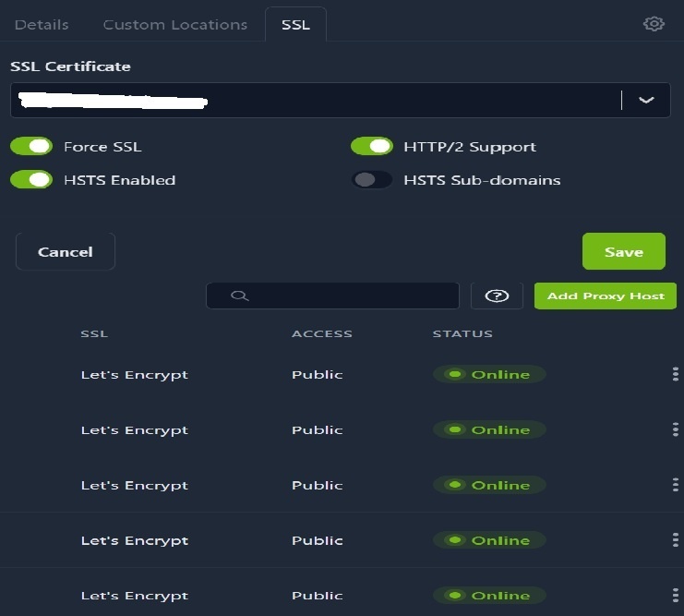
Task: Open the Custom Locations tab
Action: coord(175,25)
